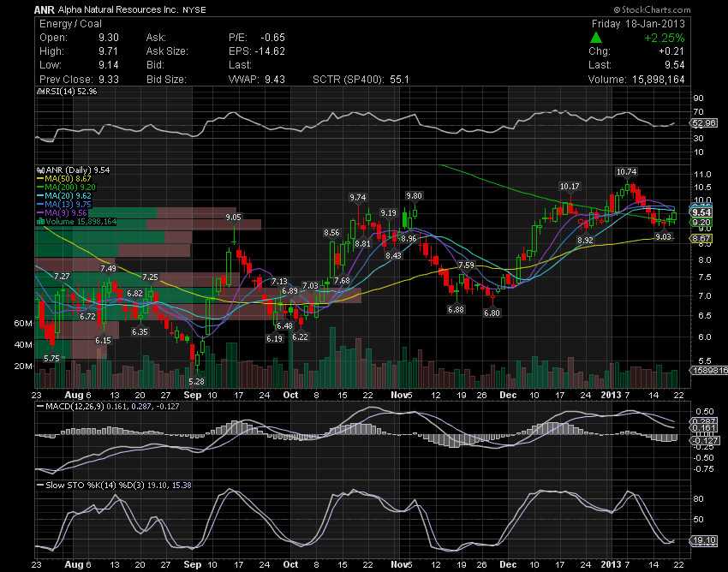Click the 'Slow STO %K(14) %D(3)' panel label
The height and width of the screenshot is (572, 728).
click(95, 486)
